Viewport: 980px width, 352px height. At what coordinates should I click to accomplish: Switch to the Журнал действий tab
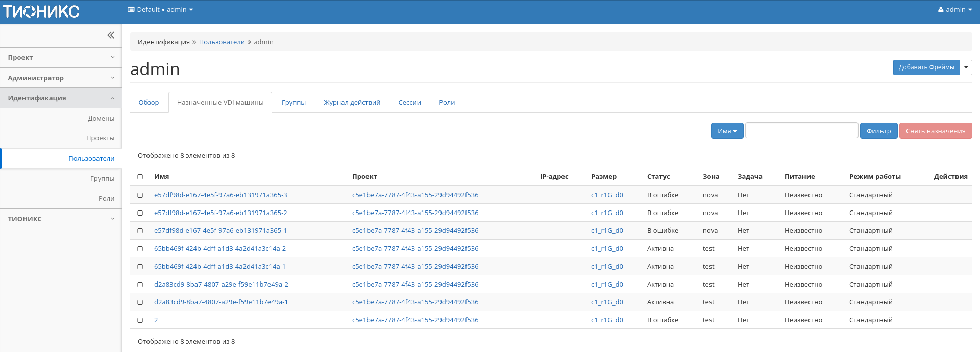(352, 103)
